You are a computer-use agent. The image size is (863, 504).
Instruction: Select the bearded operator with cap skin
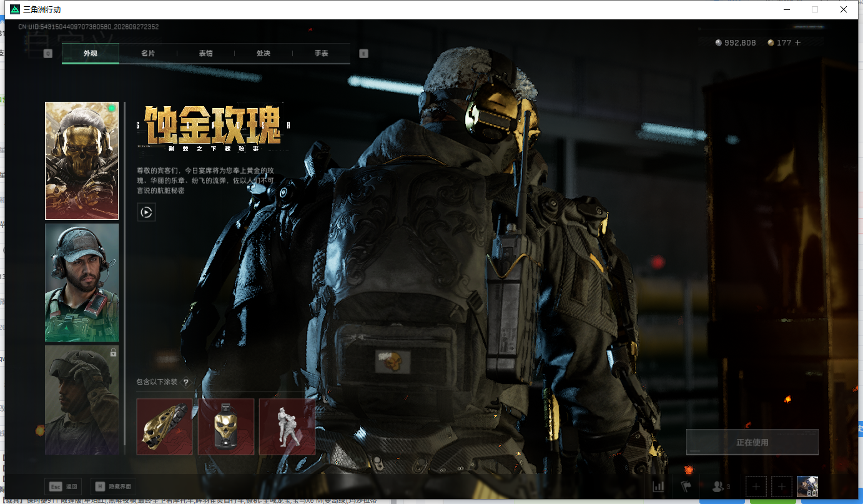pos(82,282)
